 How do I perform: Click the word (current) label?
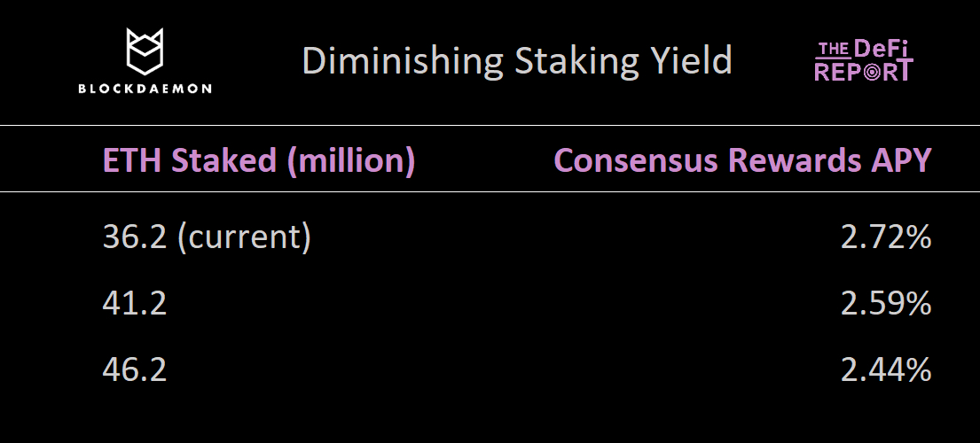244,237
